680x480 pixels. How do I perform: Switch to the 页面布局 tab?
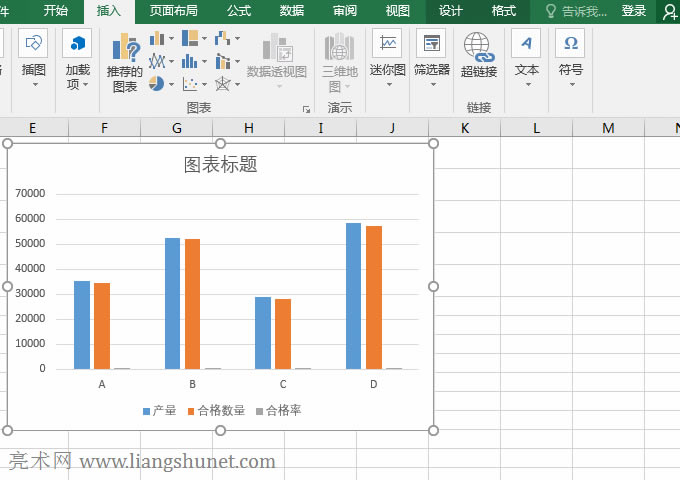[173, 10]
